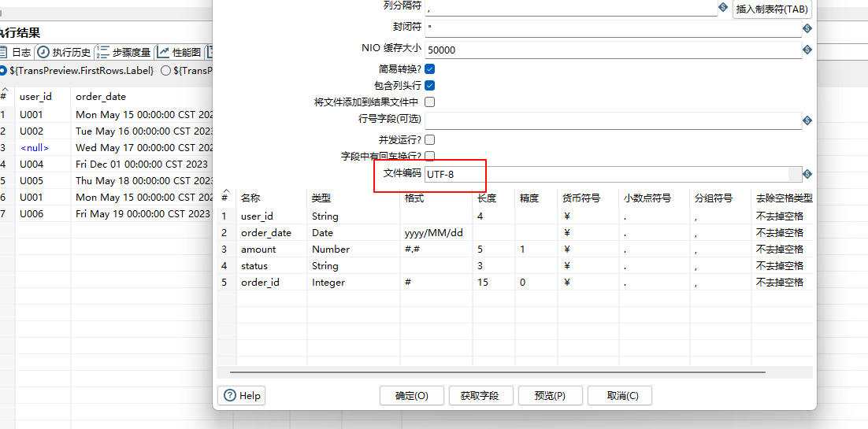Toggle the 简易转换? checkbox

[x=429, y=69]
